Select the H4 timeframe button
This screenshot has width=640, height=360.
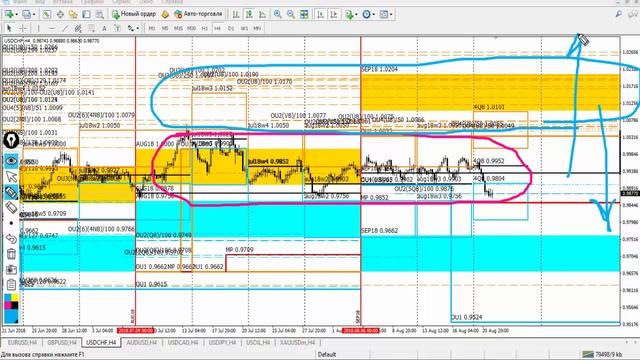(218, 28)
